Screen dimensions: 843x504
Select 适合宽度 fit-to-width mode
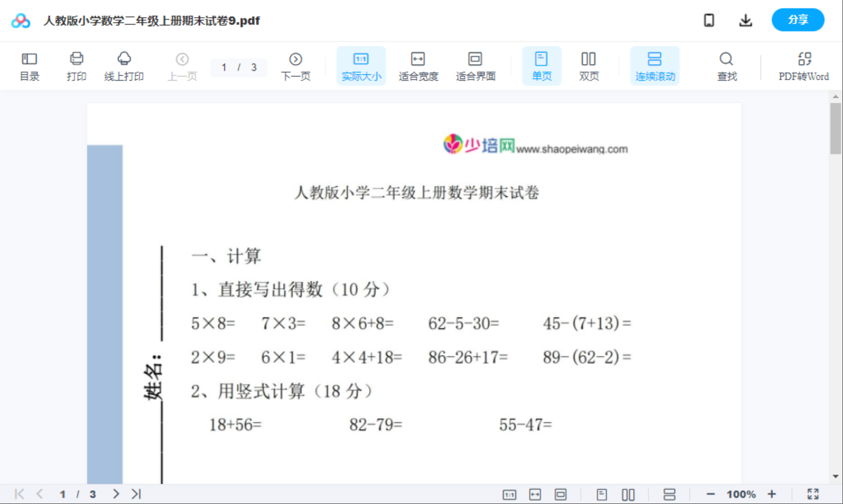pyautogui.click(x=418, y=65)
